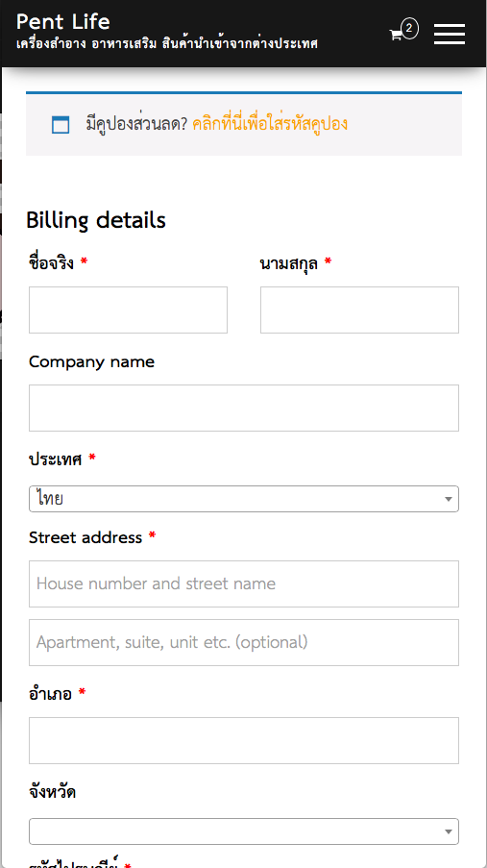This screenshot has height=868, width=487.
Task: Click the นามสกุล last name field
Action: 359,310
